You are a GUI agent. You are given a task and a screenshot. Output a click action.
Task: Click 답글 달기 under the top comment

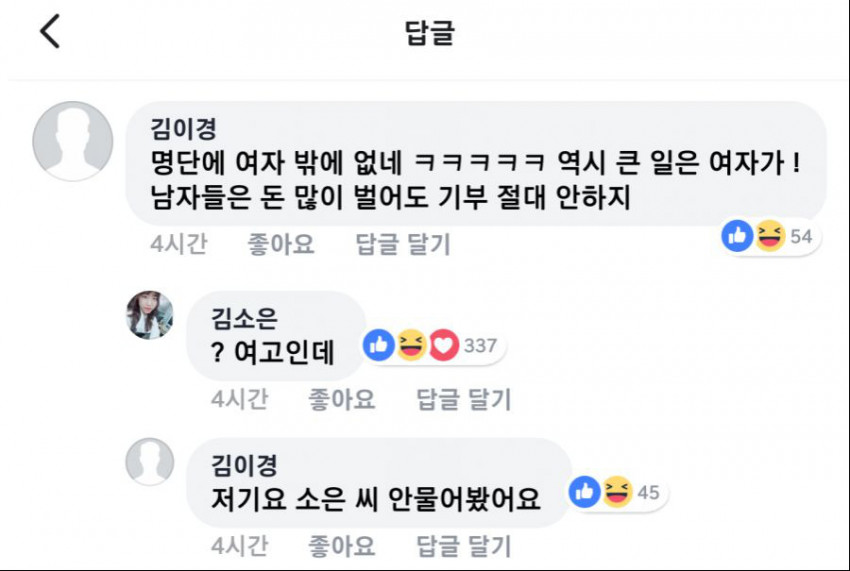[403, 244]
